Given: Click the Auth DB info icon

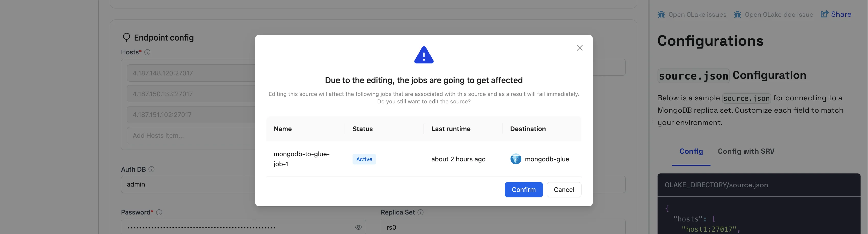Looking at the screenshot, I should [x=152, y=169].
